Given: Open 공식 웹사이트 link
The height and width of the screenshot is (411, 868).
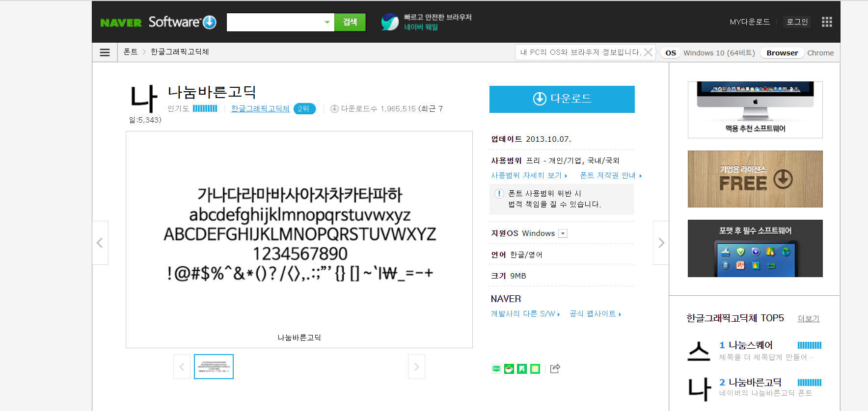Looking at the screenshot, I should click(x=595, y=313).
